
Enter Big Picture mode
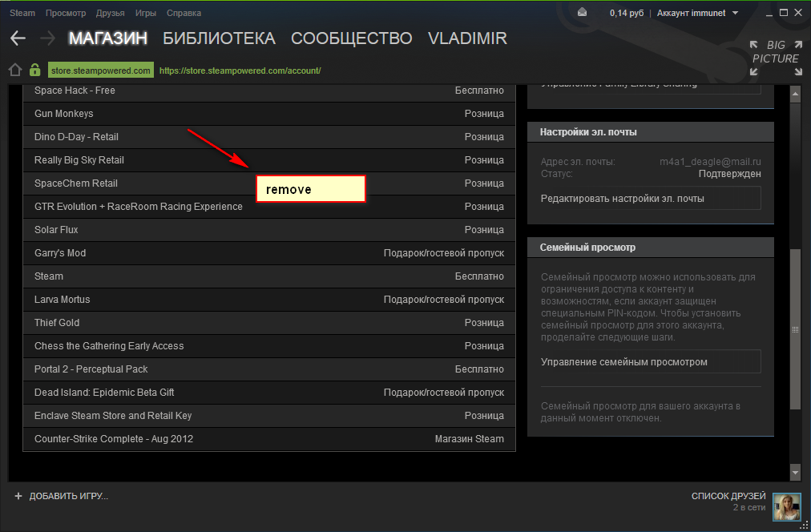pos(775,58)
